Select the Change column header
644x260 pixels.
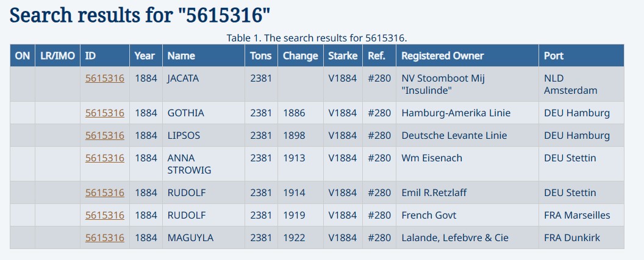point(300,55)
